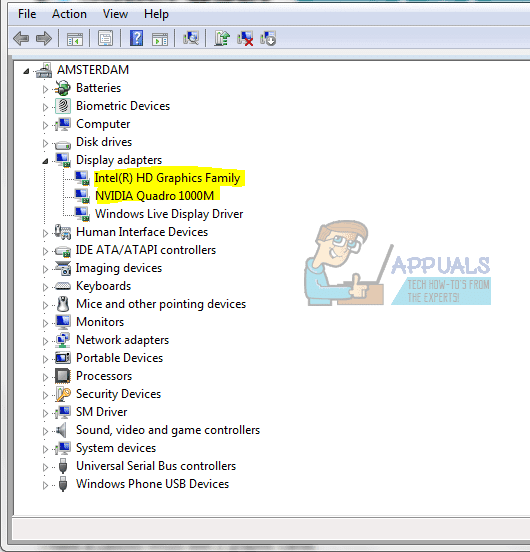Collapse the Display adapters category

[45, 161]
